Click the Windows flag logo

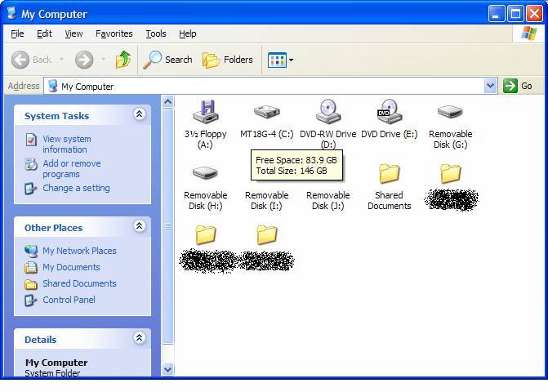[x=529, y=33]
